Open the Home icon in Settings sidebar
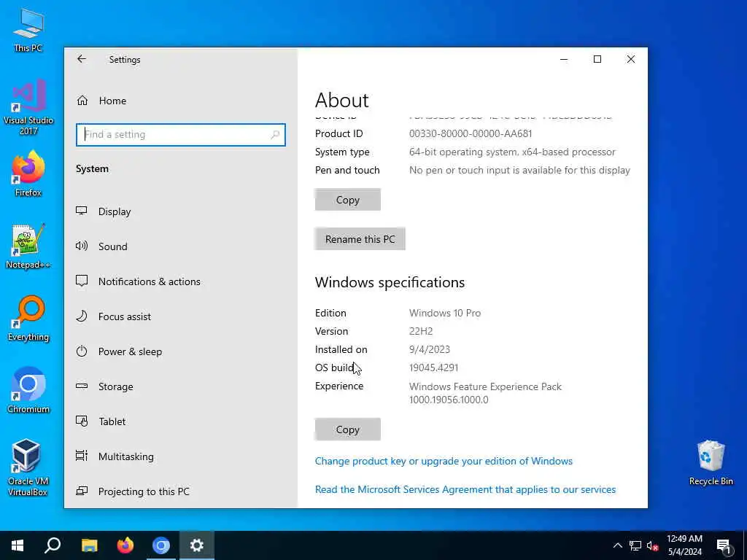Screen dimensions: 747x560 pos(82,101)
